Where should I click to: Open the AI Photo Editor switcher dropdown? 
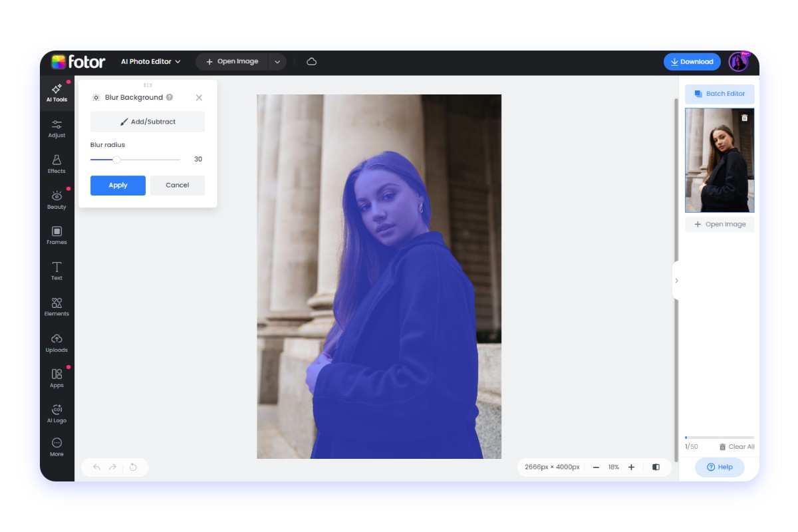point(150,61)
